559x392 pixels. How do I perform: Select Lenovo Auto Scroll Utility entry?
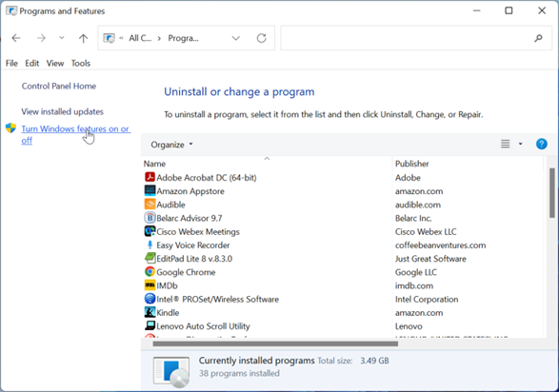tap(203, 326)
